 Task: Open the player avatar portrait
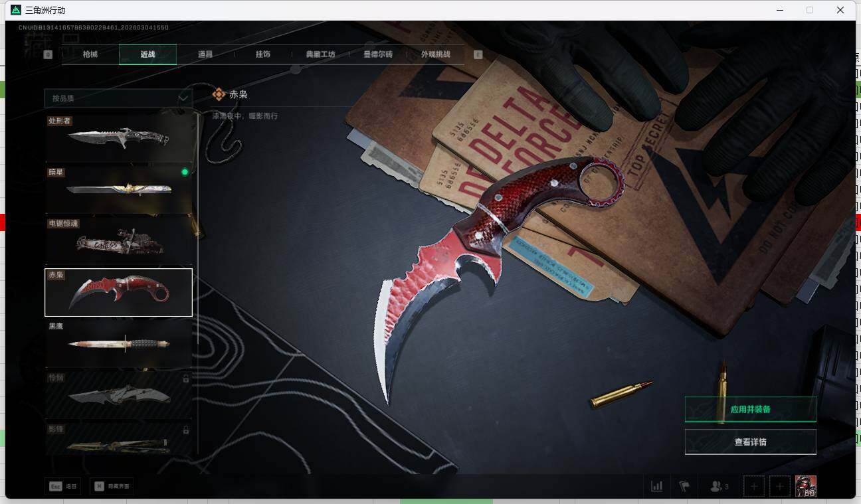(x=806, y=486)
